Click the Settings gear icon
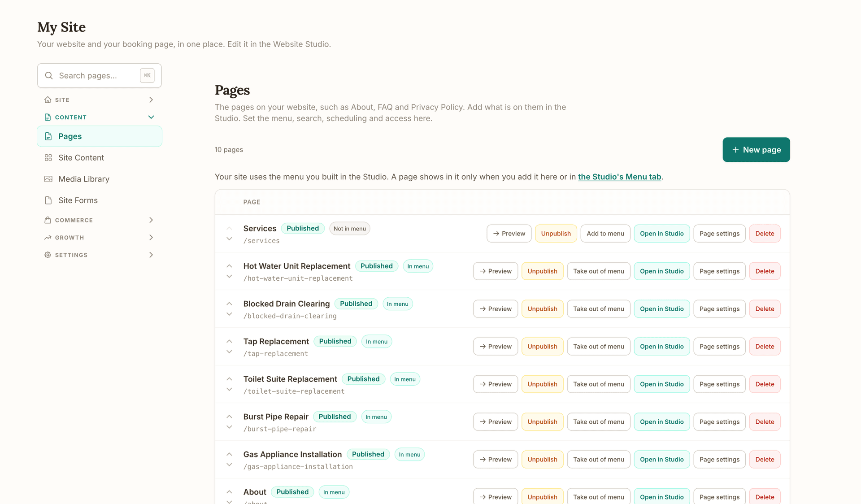The height and width of the screenshot is (504, 861). click(x=48, y=255)
